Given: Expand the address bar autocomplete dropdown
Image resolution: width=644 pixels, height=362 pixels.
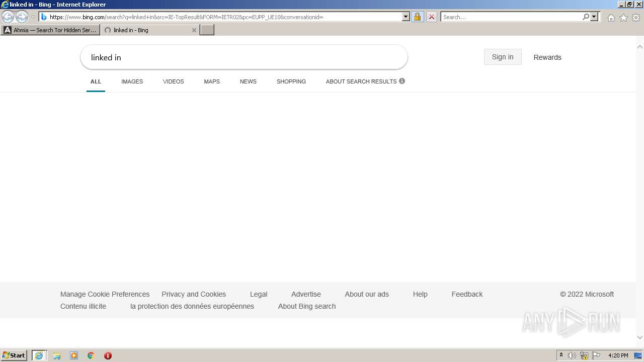Looking at the screenshot, I should point(406,17).
